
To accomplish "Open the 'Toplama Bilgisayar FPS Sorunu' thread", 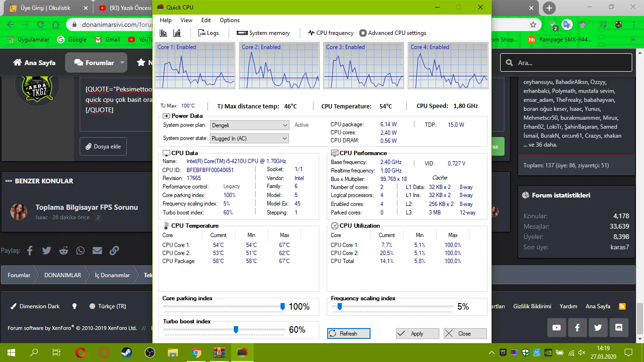I will (x=87, y=207).
